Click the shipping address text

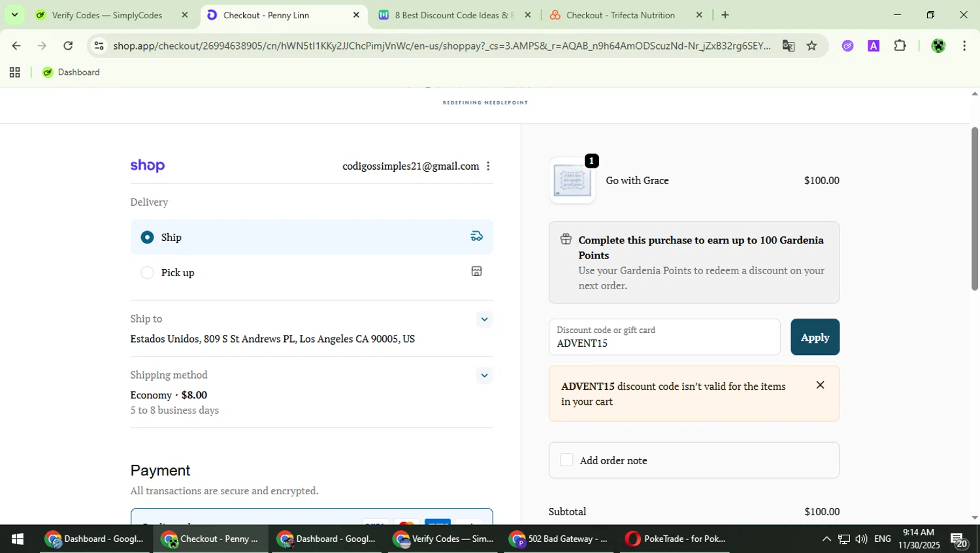coord(272,339)
